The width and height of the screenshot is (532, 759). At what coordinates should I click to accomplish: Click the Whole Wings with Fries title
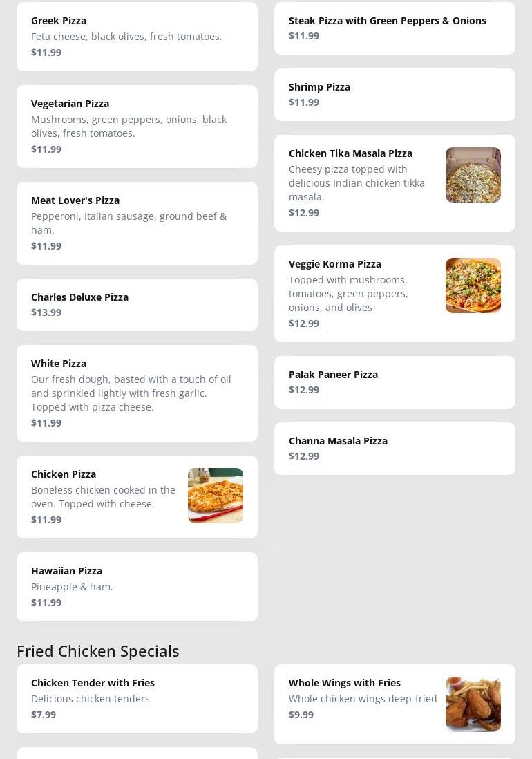(344, 683)
